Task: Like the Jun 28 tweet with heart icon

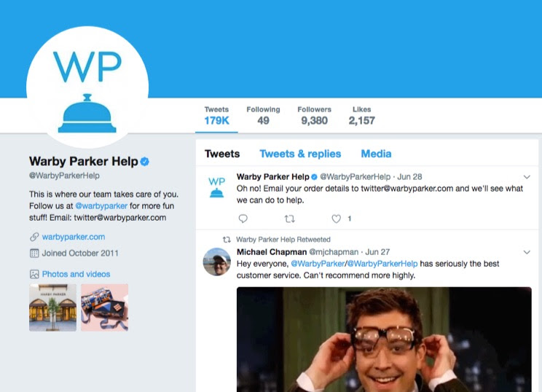Action: tap(336, 219)
